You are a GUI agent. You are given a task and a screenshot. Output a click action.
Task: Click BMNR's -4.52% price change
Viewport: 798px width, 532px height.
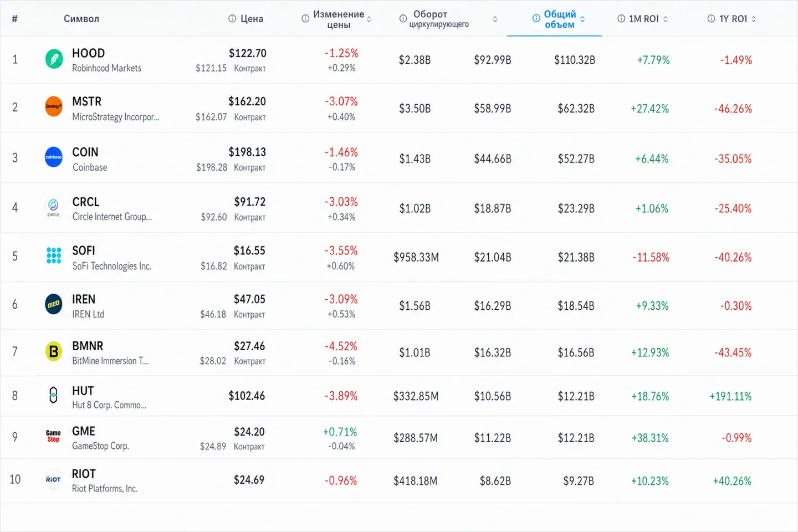pyautogui.click(x=341, y=346)
